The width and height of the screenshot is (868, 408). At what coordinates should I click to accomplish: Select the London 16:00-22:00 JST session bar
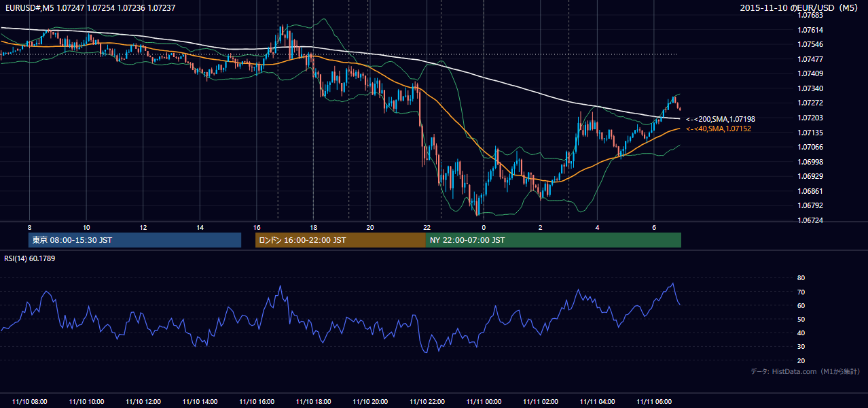tap(340, 240)
